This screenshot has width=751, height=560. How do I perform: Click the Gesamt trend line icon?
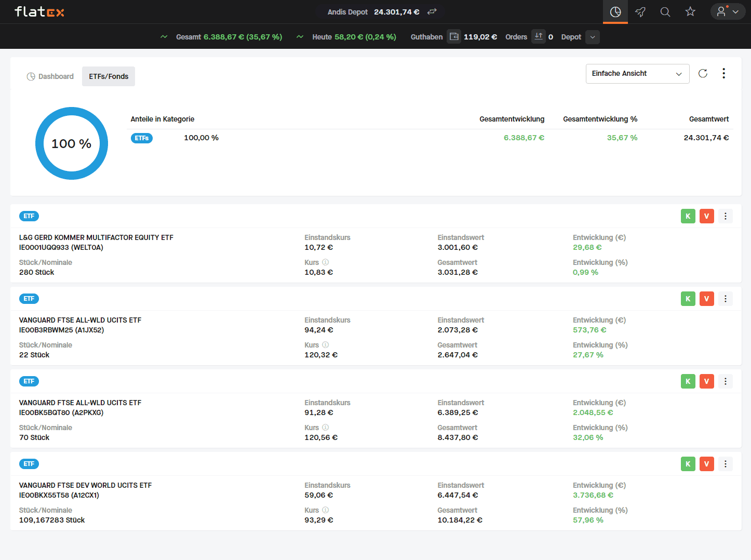tap(164, 37)
